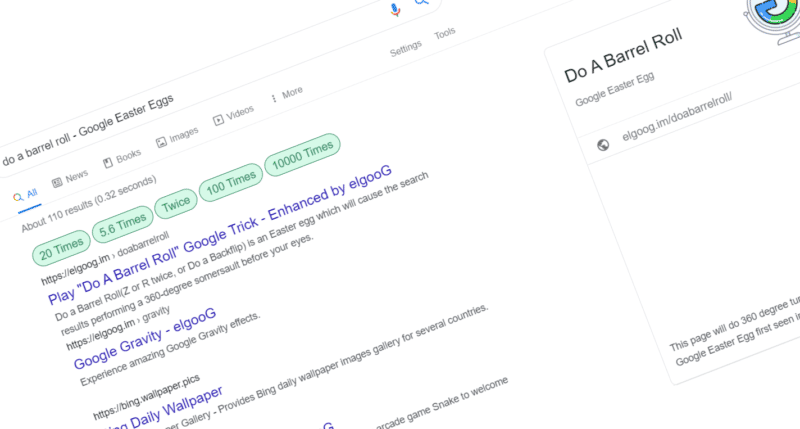Switch to the All results tab
Image resolution: width=800 pixels, height=429 pixels.
(26, 195)
